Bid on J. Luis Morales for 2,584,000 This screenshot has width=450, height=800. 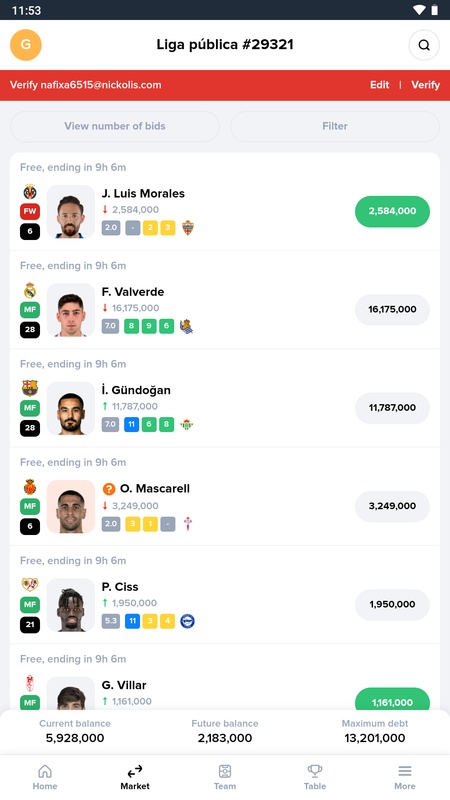(392, 211)
